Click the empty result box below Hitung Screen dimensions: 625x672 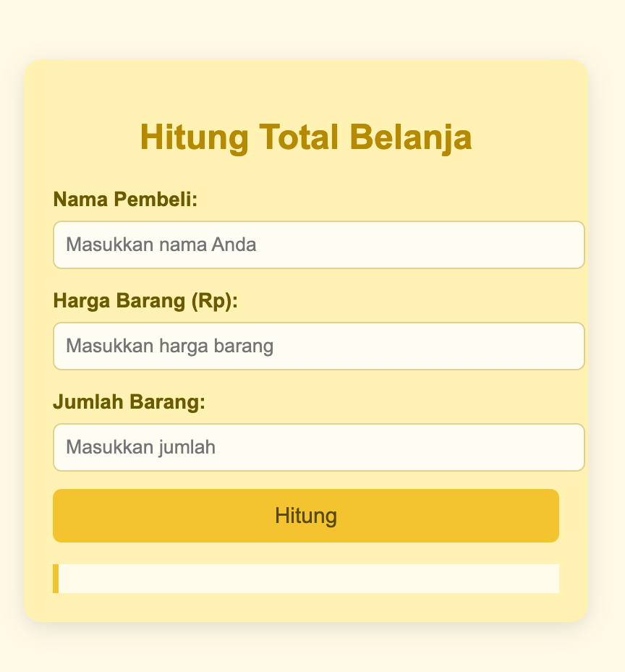click(306, 579)
